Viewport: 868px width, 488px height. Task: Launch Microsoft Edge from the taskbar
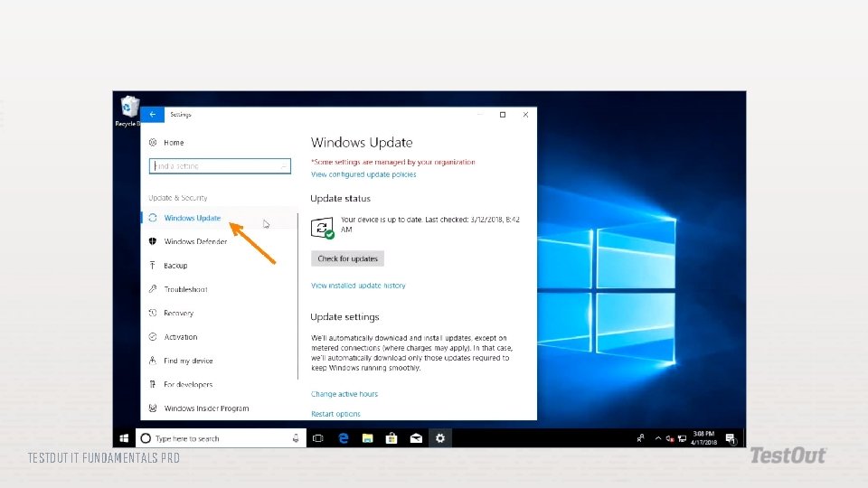[344, 438]
